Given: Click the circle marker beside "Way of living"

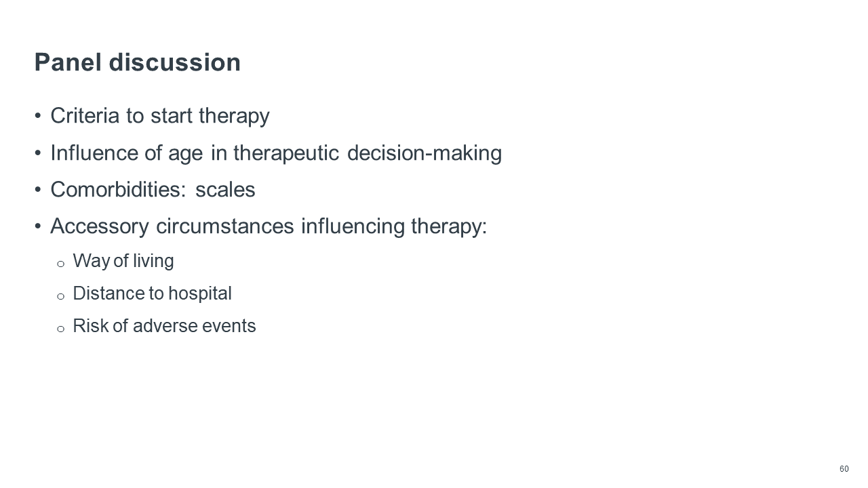Looking at the screenshot, I should [60, 264].
